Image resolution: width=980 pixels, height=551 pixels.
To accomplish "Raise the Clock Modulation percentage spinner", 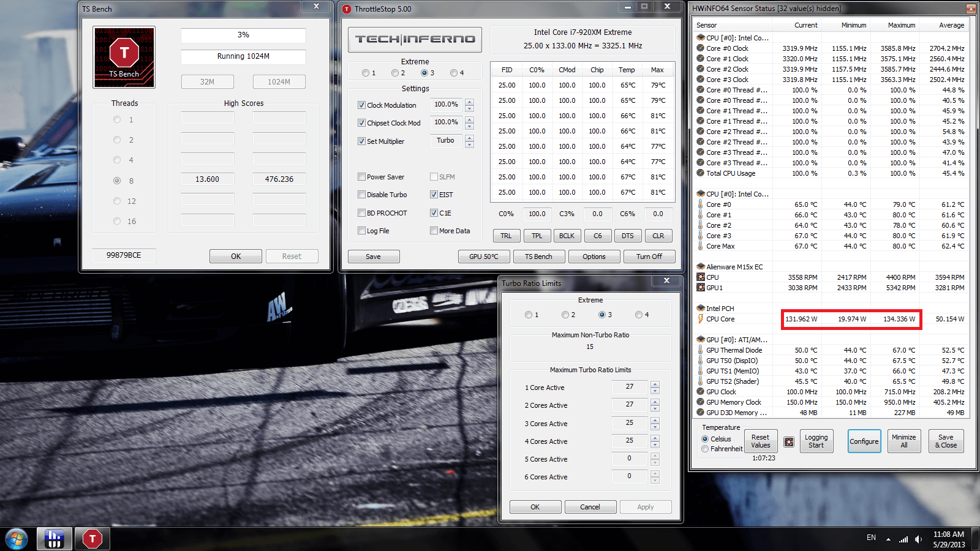I will (x=469, y=102).
